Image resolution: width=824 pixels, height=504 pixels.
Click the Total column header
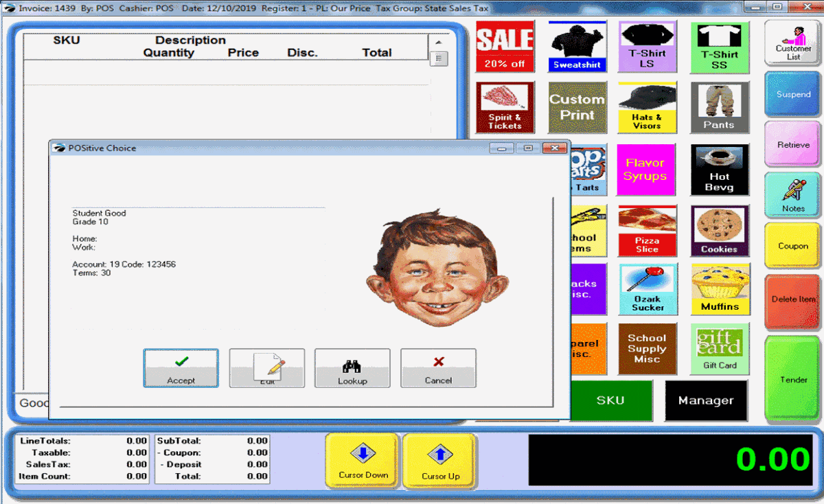point(377,53)
